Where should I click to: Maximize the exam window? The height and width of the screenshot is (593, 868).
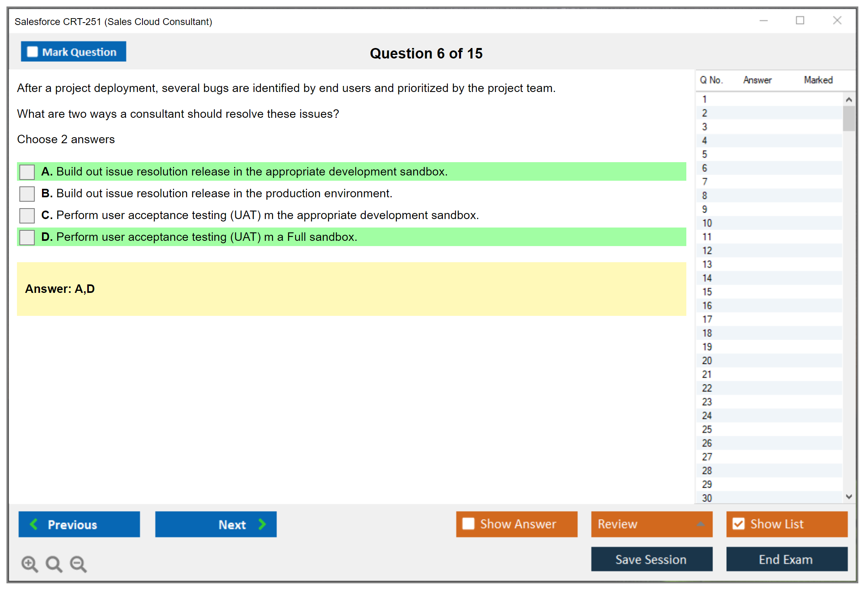800,21
